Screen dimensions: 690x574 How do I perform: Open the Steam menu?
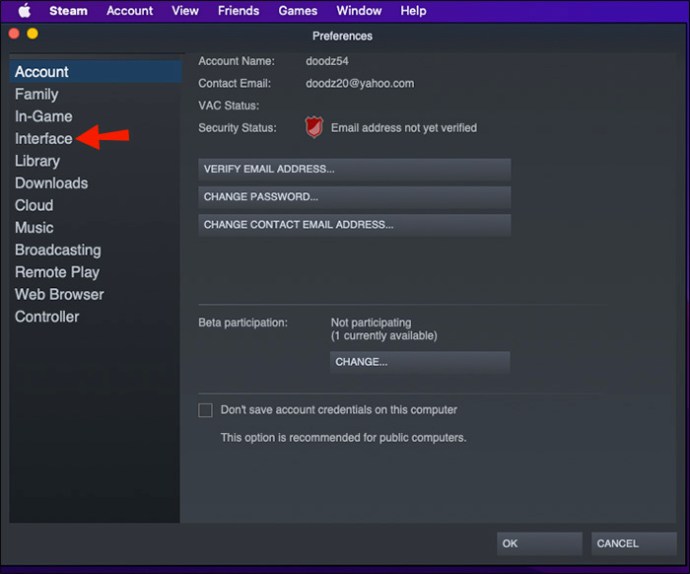click(x=68, y=11)
